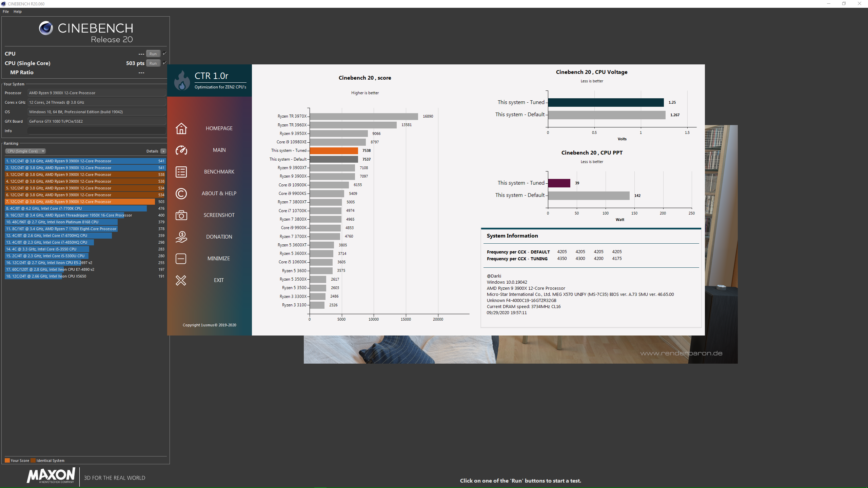
Task: Toggle the CPU (Single Core) checkbox
Action: pos(165,63)
